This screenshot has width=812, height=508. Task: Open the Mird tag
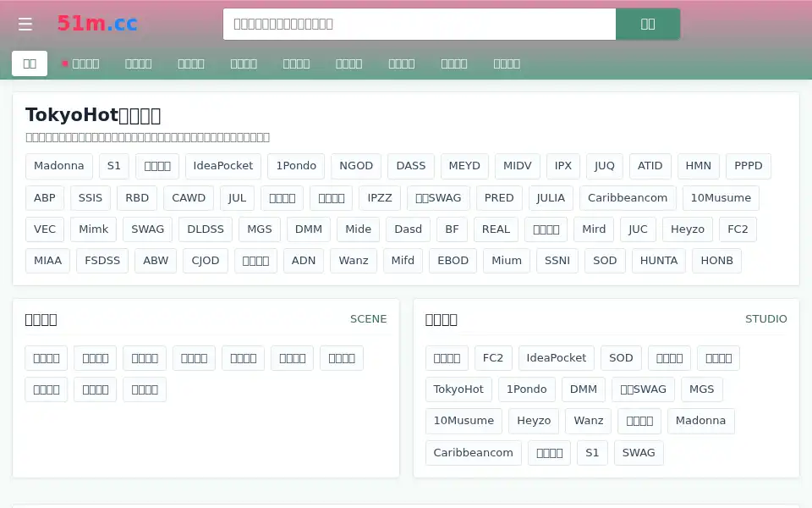pyautogui.click(x=594, y=229)
